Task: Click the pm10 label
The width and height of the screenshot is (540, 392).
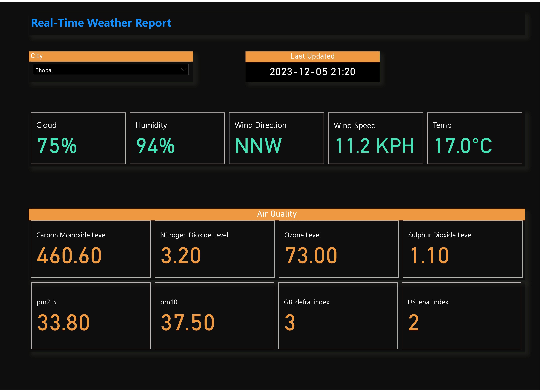Action: click(x=169, y=302)
